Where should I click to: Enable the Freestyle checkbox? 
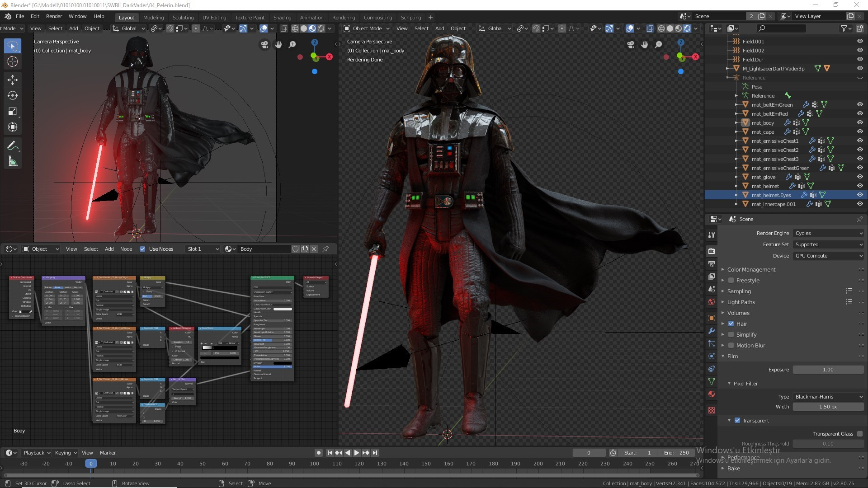tap(731, 281)
